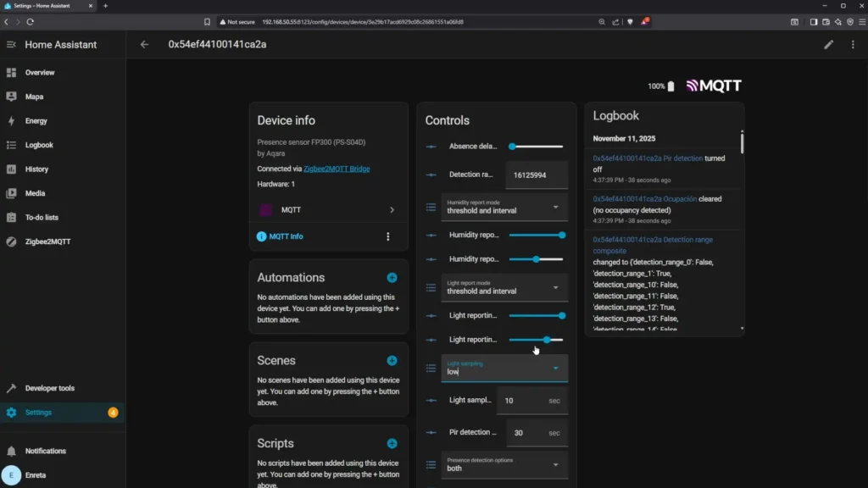Open Developer tools from sidebar
The height and width of the screenshot is (488, 868).
[49, 388]
